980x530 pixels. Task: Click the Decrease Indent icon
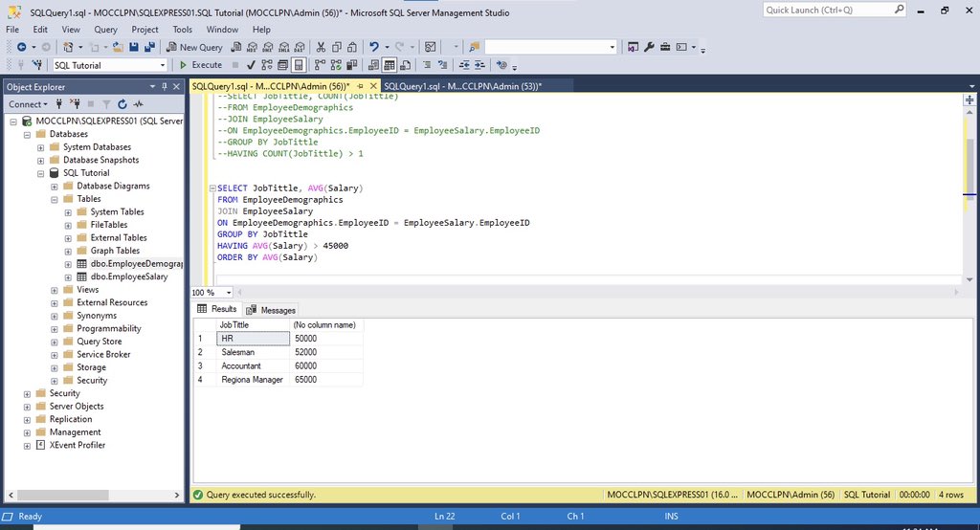[464, 65]
